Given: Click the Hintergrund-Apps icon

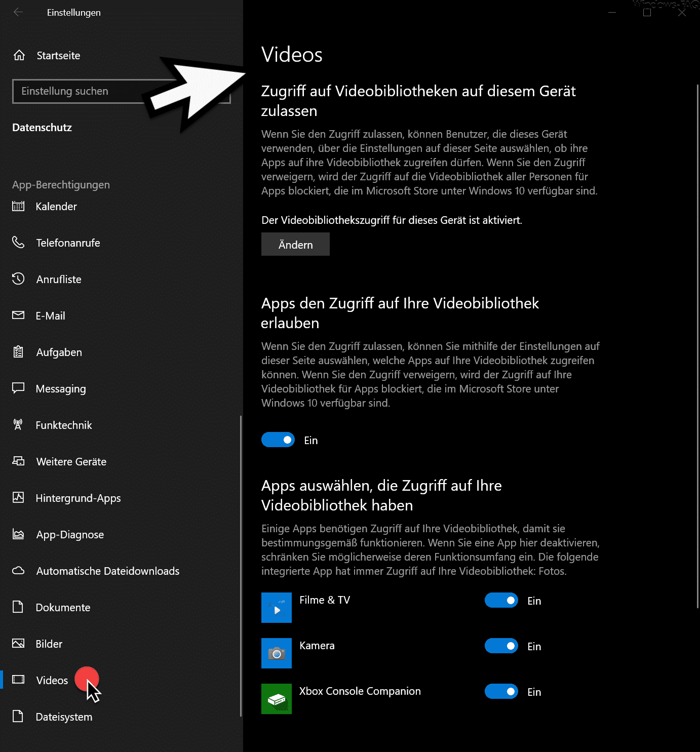Looking at the screenshot, I should (x=18, y=497).
